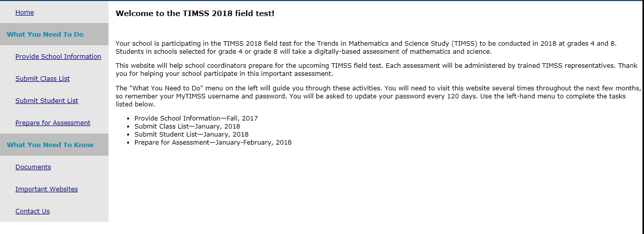Click the bullet Provide School Information—Fall, 2017
Screen dimensions: 644x234
tap(196, 119)
